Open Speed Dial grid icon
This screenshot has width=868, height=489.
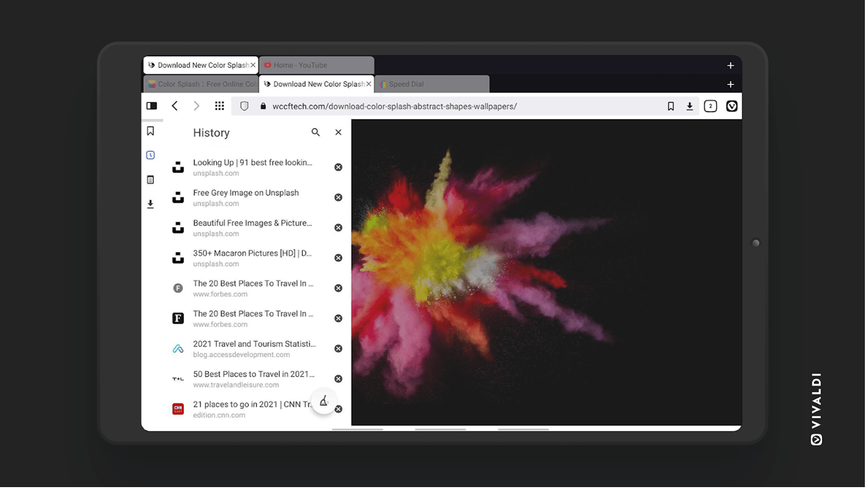[x=220, y=106]
